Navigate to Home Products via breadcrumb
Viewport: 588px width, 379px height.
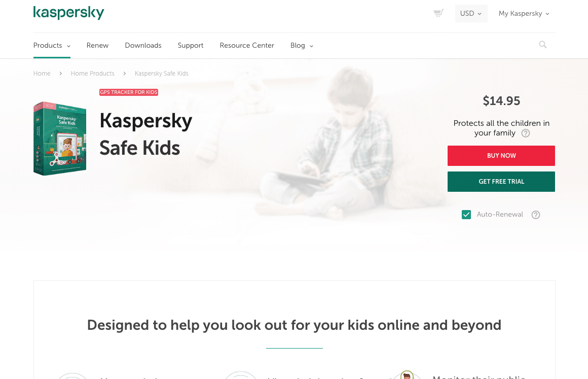coord(92,73)
